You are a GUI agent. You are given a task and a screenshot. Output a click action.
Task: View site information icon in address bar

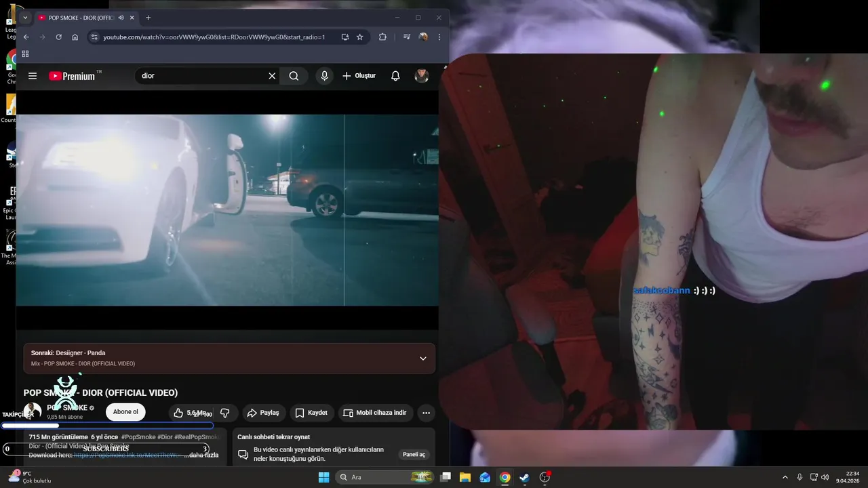[x=94, y=37]
